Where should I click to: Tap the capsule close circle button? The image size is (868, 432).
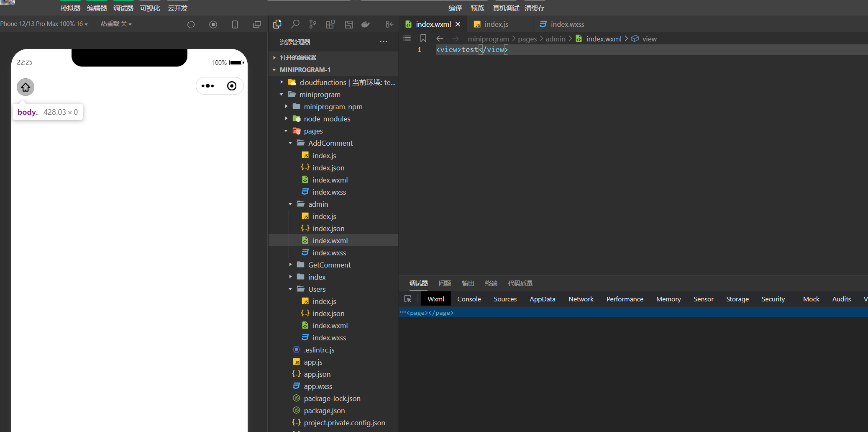(x=232, y=86)
